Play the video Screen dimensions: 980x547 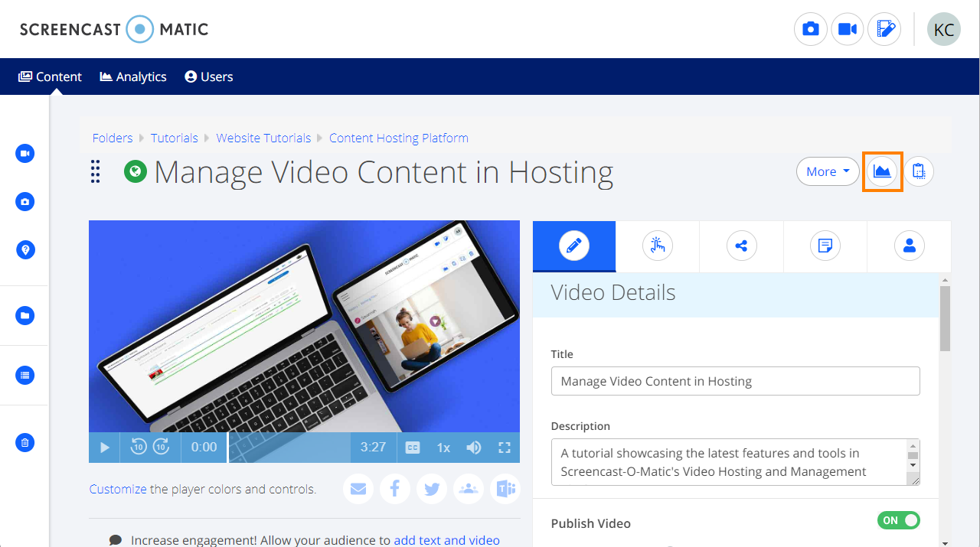click(105, 448)
